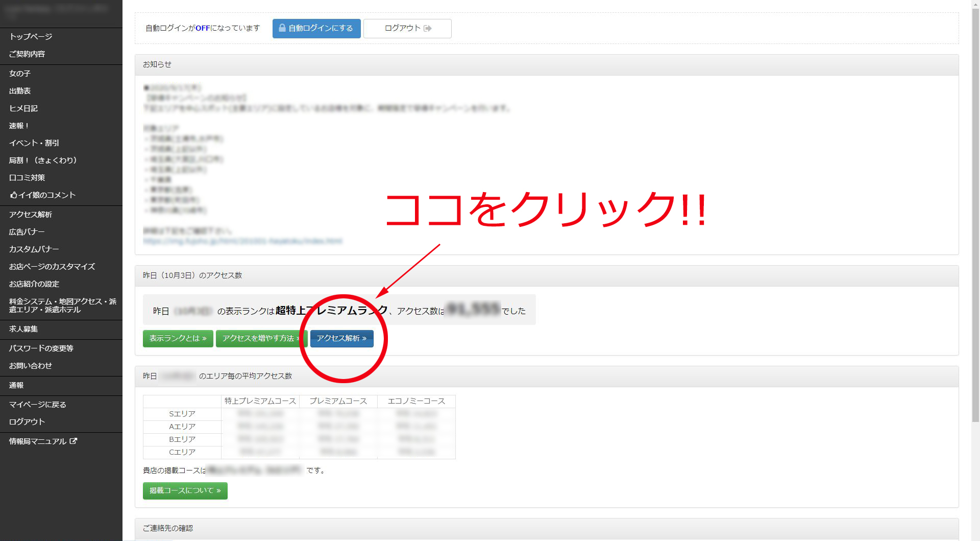
Task: Open アクセス解析 in the sidebar menu
Action: point(31,215)
